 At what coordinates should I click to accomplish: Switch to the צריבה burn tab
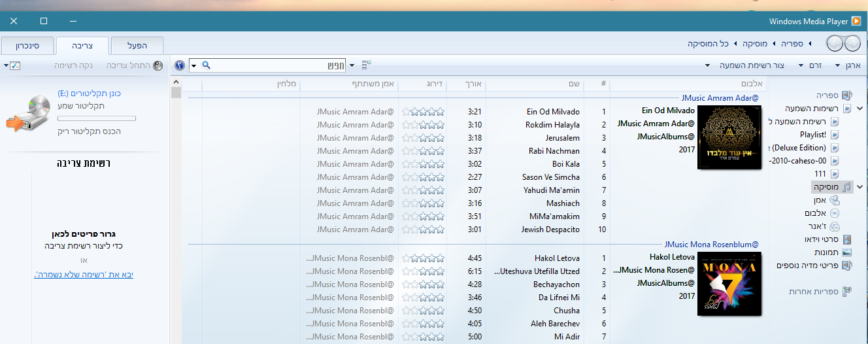(82, 46)
